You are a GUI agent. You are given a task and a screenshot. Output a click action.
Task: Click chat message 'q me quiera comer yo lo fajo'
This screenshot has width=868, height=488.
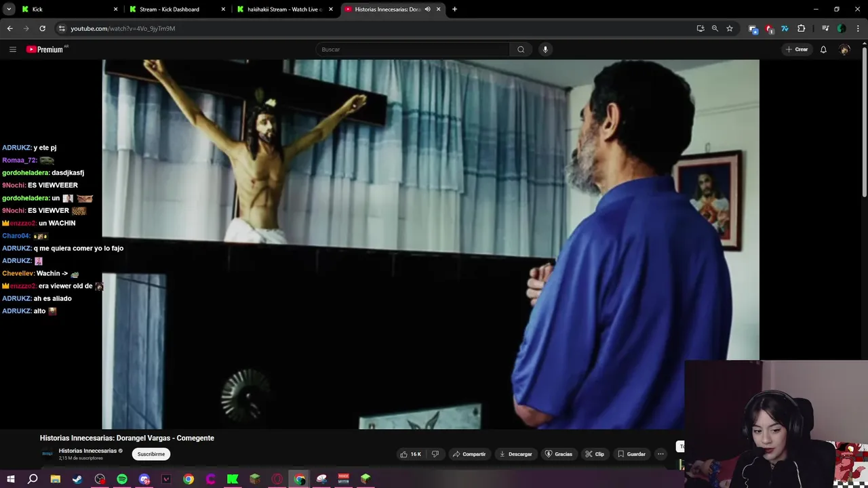pos(79,248)
